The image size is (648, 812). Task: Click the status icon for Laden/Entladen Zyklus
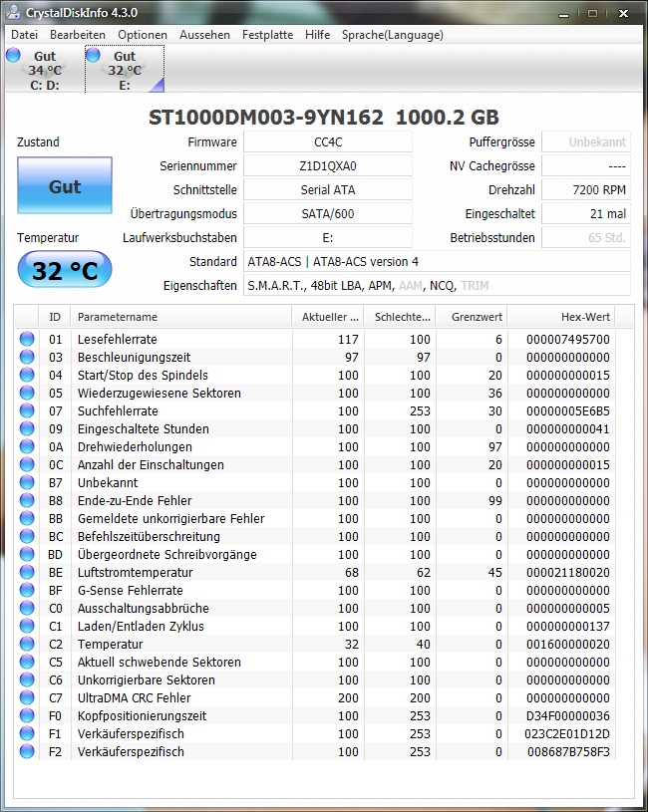pyautogui.click(x=27, y=626)
